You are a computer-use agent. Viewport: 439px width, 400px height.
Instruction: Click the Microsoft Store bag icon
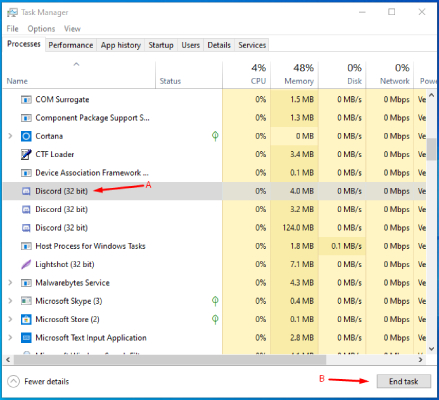(x=26, y=319)
